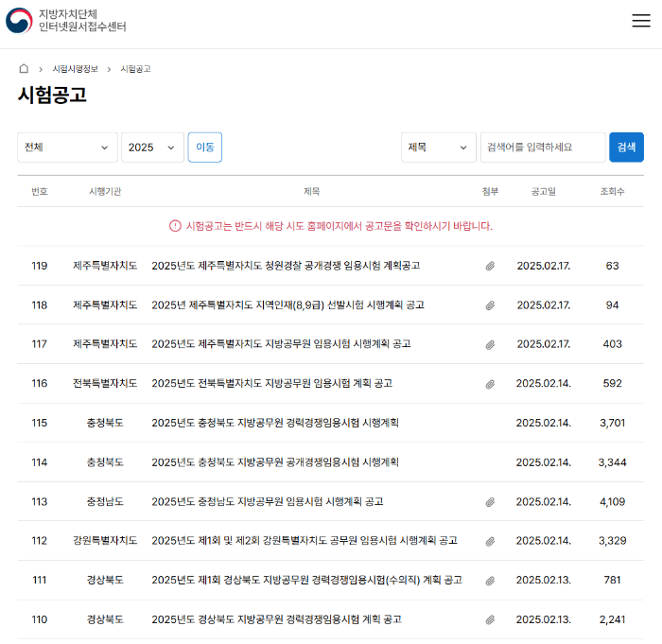Open 제1회 경상북도 경력경쟁임용시험(수의직) 계획 공고
This screenshot has height=644, width=662.
pos(307,580)
